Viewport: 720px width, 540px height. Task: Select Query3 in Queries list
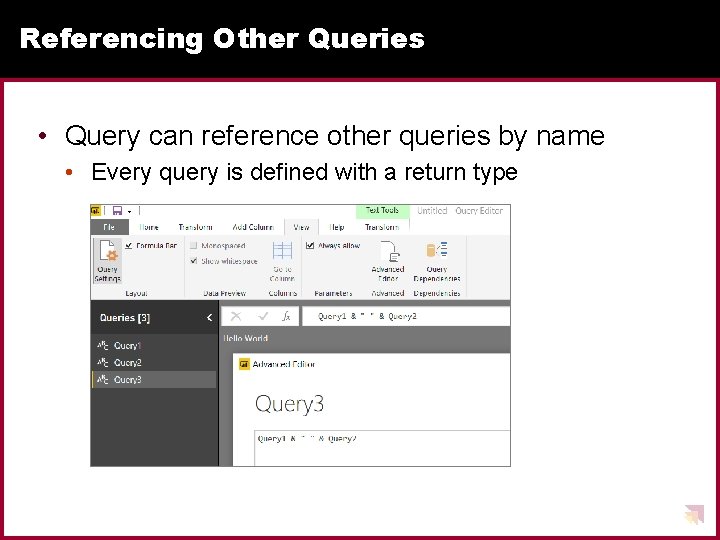click(154, 379)
